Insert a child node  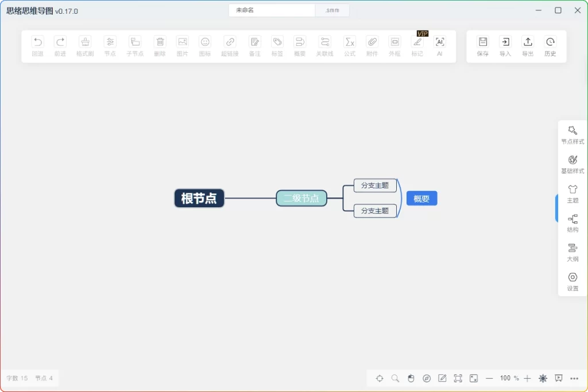point(135,46)
